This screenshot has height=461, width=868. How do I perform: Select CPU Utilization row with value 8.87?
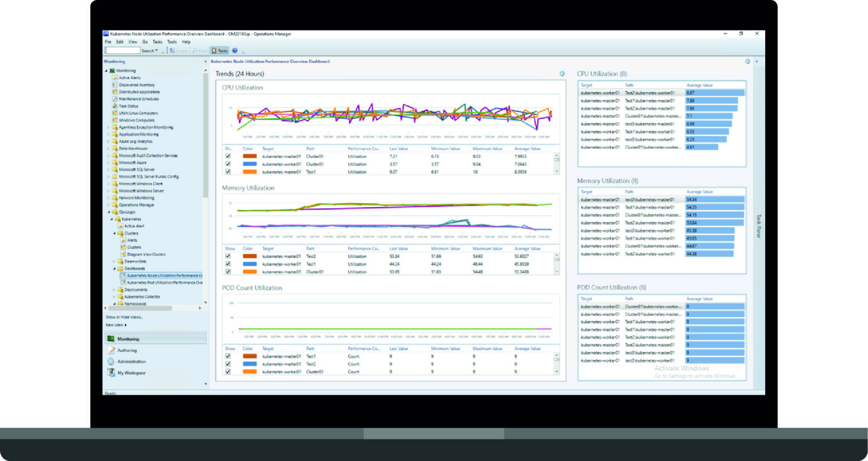click(662, 93)
